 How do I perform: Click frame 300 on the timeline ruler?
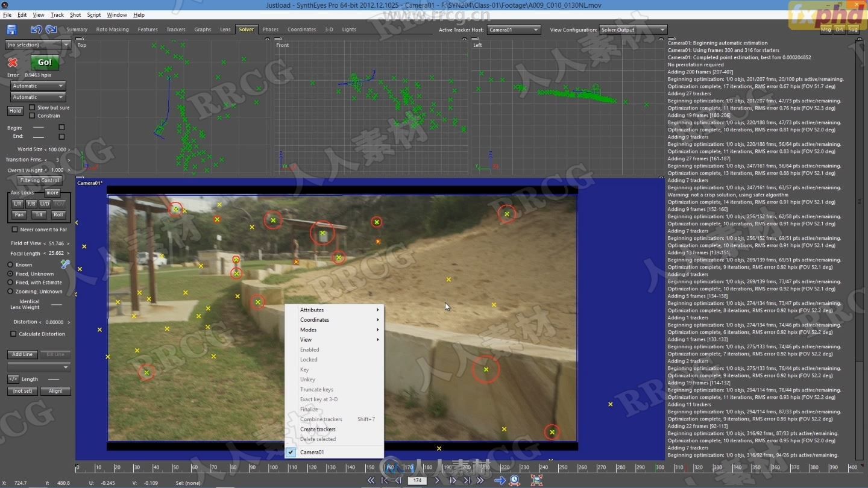click(x=659, y=468)
